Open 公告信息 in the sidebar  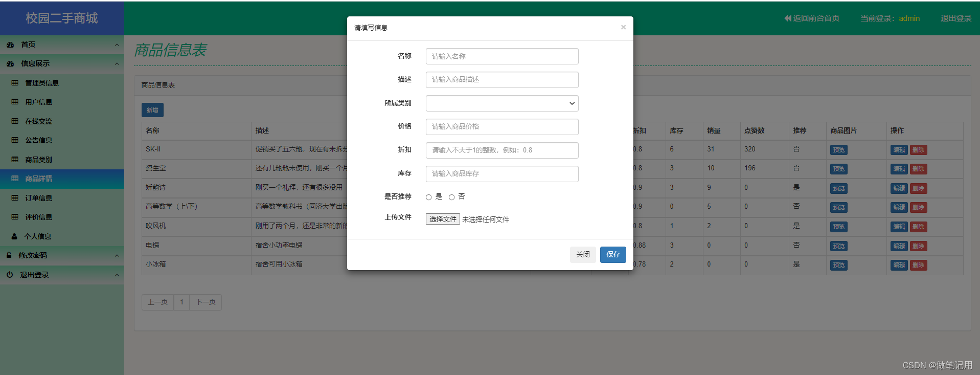(x=39, y=140)
